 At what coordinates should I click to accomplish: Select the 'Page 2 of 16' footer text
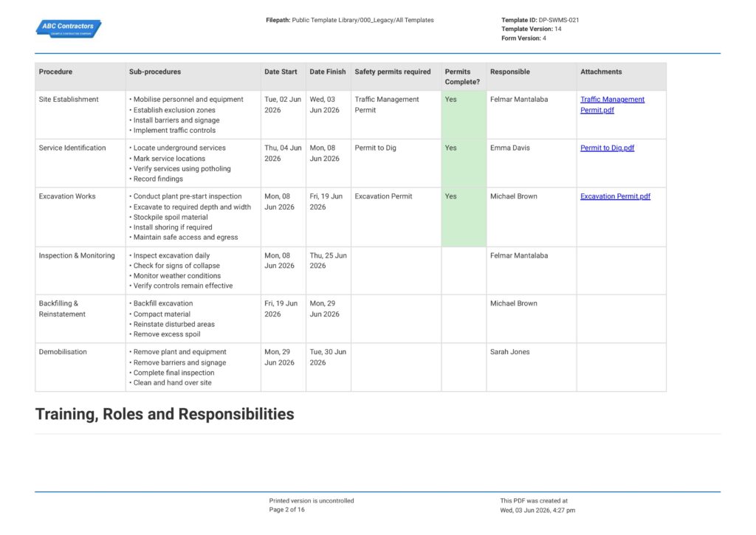click(x=287, y=510)
